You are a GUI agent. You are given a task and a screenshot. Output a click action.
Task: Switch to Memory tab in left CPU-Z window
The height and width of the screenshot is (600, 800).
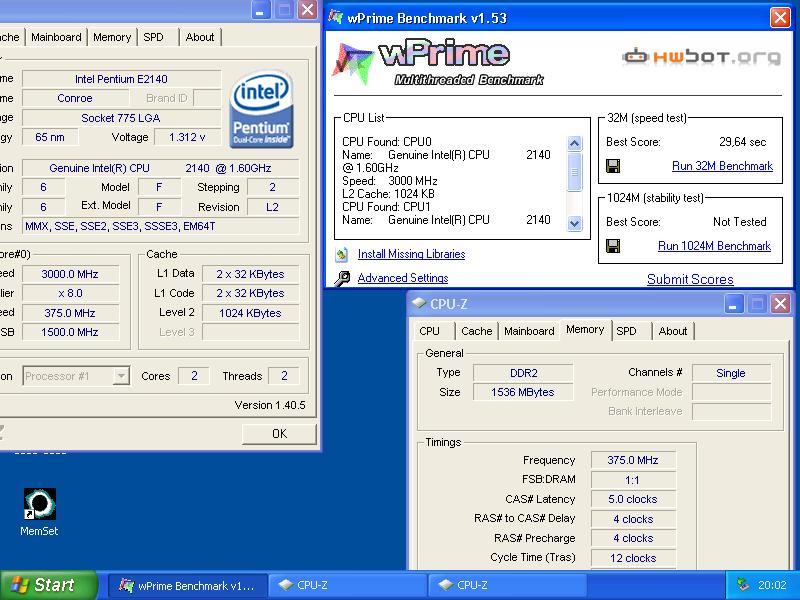point(112,37)
